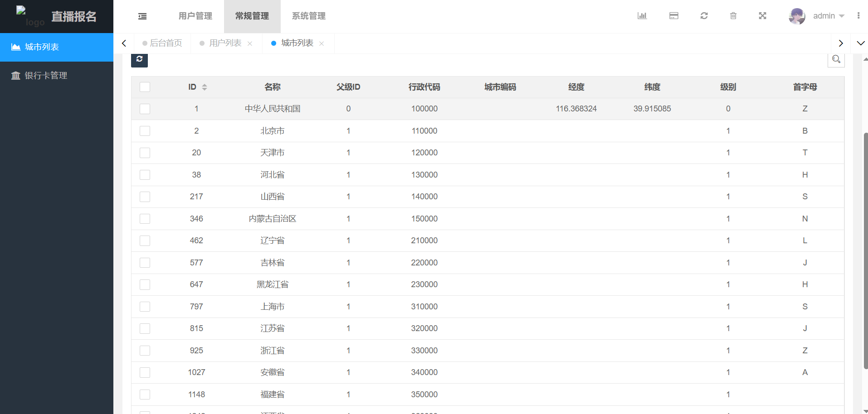Click the logo image in sidebar header

point(30,16)
